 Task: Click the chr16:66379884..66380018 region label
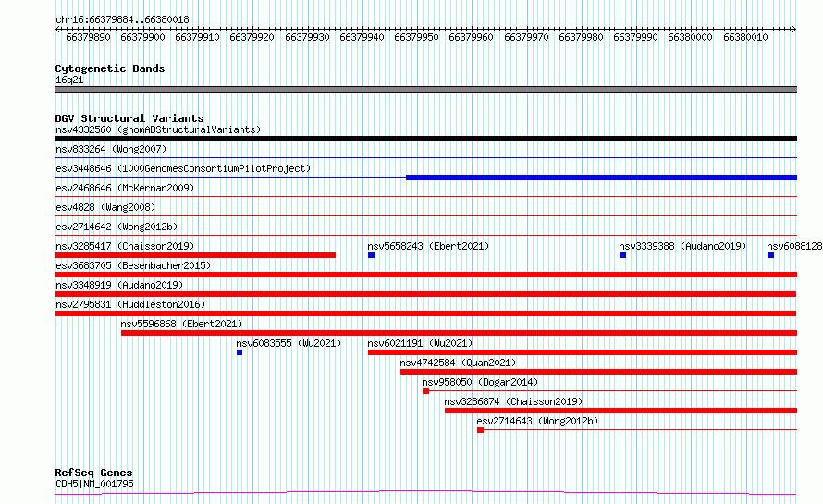[x=122, y=19]
